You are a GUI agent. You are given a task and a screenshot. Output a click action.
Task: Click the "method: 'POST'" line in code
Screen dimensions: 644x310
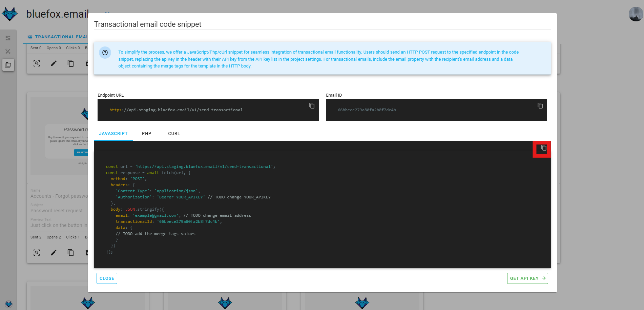point(129,179)
